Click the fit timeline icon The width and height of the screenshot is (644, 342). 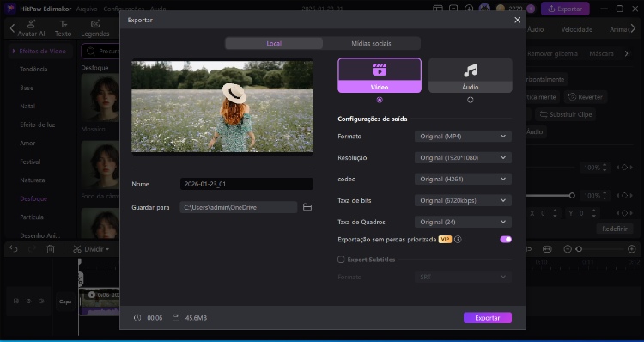(547, 249)
